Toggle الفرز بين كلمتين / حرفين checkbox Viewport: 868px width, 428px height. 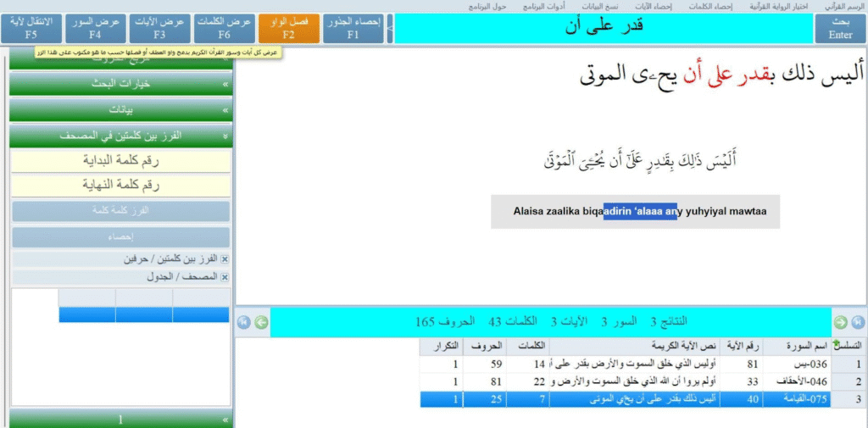click(x=225, y=258)
